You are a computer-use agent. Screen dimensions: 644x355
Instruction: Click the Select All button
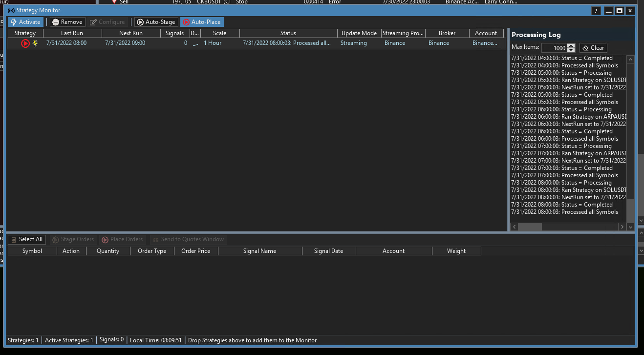27,239
